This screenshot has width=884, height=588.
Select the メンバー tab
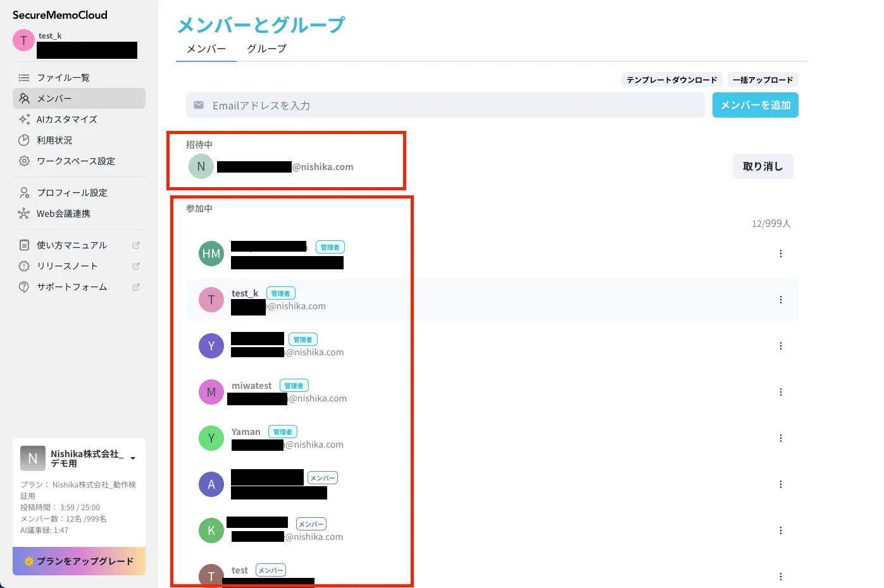click(206, 49)
